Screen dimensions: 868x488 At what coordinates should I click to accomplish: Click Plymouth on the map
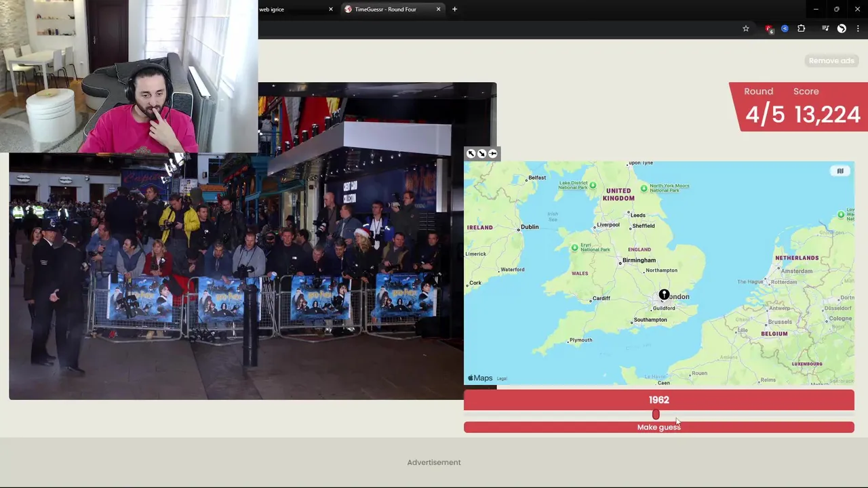pyautogui.click(x=580, y=340)
